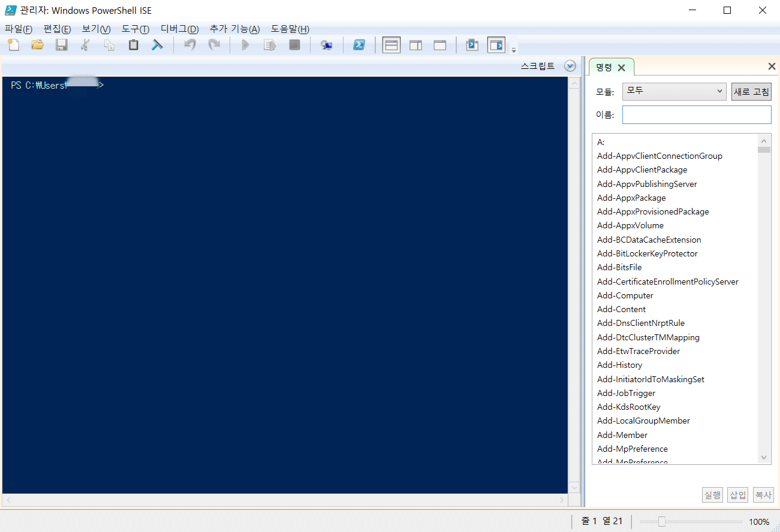The height and width of the screenshot is (532, 780).
Task: Create a new script file
Action: click(13, 44)
